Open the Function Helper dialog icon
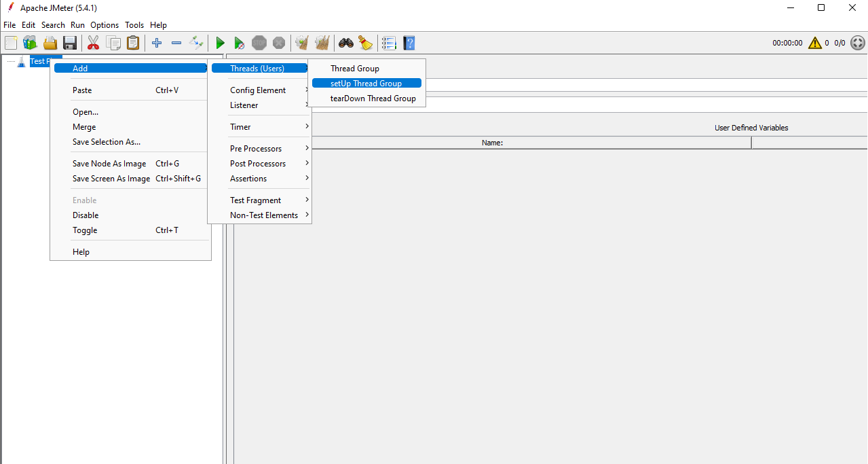This screenshot has width=868, height=464. 366,42
